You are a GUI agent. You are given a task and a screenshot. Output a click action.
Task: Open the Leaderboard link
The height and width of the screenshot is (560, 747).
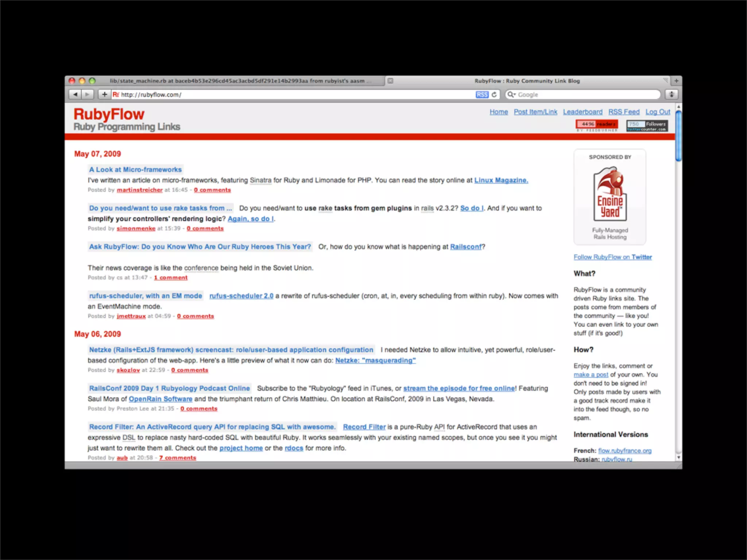pyautogui.click(x=582, y=112)
